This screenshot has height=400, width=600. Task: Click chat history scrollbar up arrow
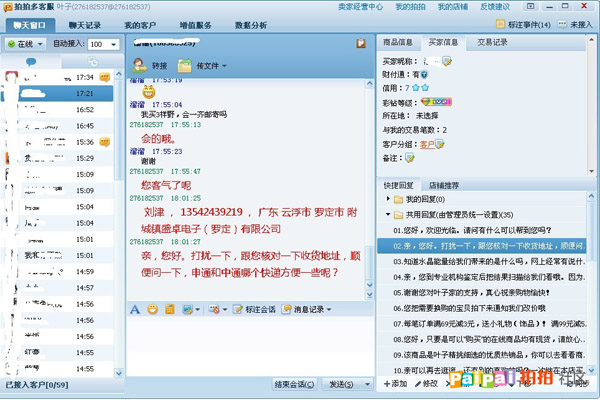point(369,83)
